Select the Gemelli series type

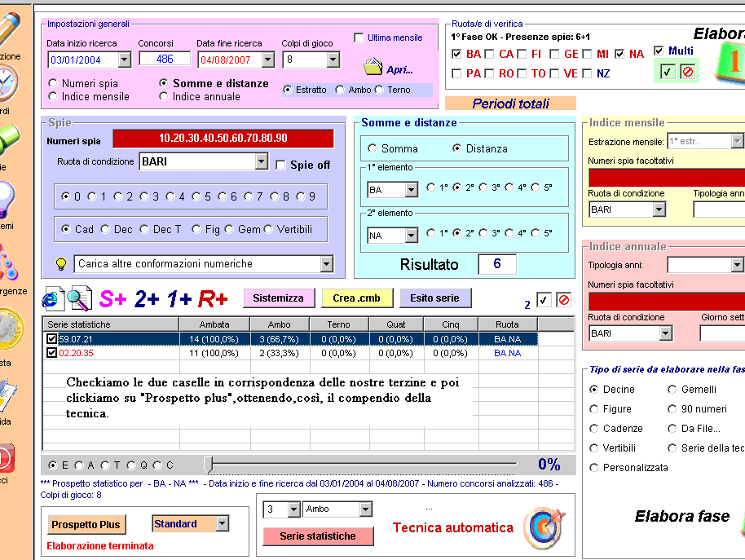pos(672,390)
